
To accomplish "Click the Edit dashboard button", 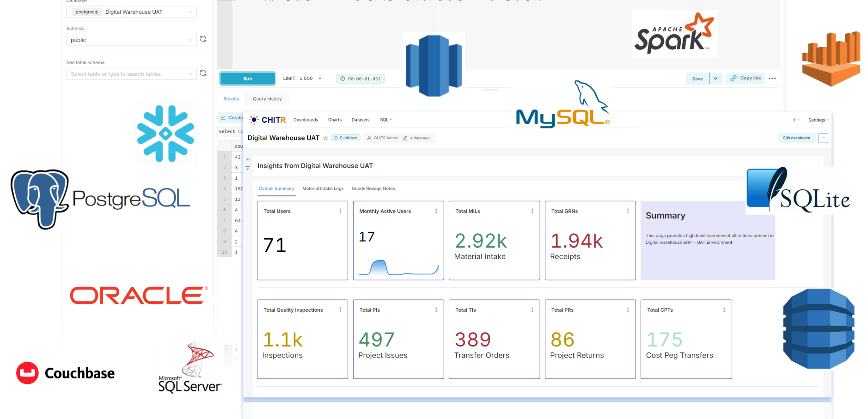I will coord(796,138).
